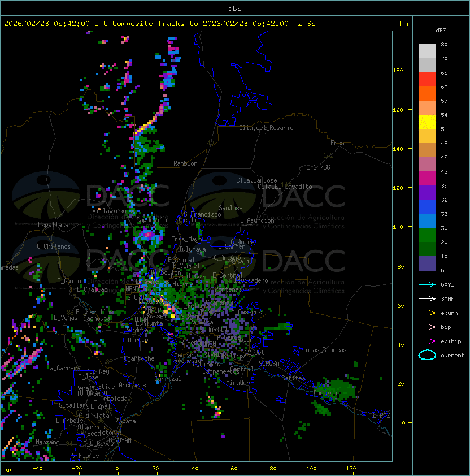The width and height of the screenshot is (470, 476).
Task: Click the 'Potrerillos' place label
Action: 94,312
